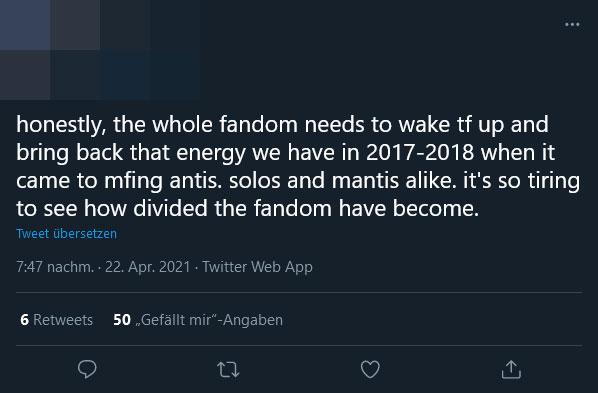
Task: View the 6 Retweets list
Action: 56,320
